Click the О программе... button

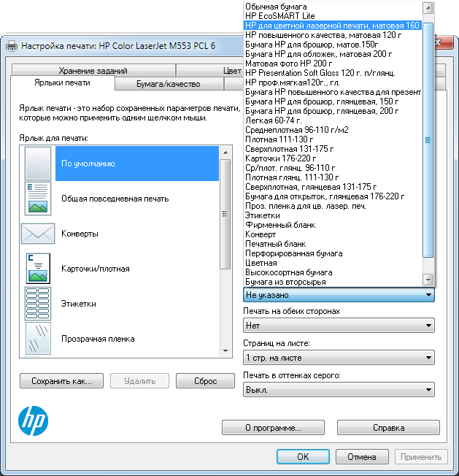[273, 427]
